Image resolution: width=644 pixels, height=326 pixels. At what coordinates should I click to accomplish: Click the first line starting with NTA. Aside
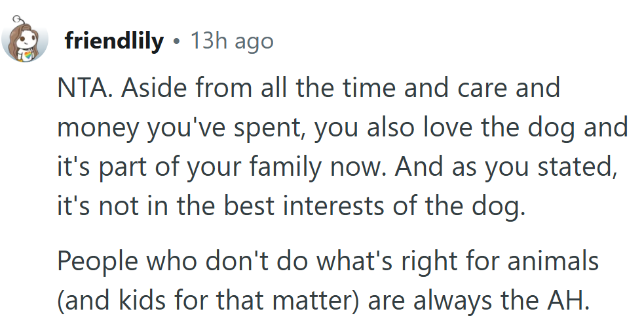click(308, 87)
